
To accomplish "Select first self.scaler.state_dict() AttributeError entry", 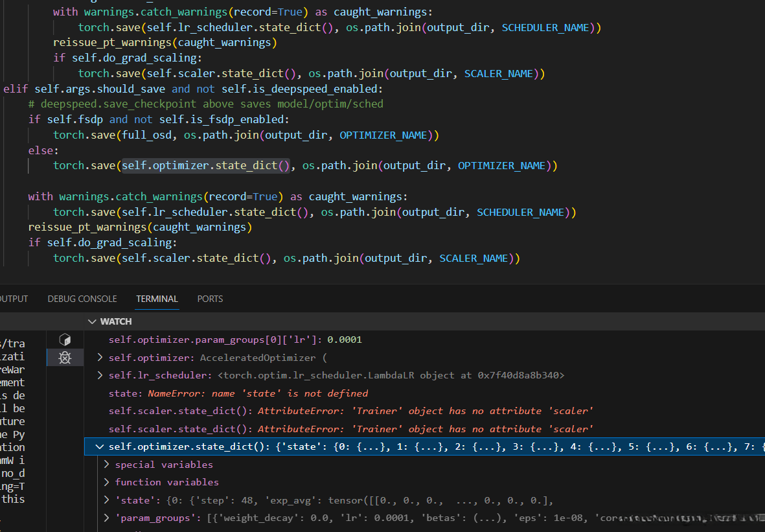I will tap(351, 411).
